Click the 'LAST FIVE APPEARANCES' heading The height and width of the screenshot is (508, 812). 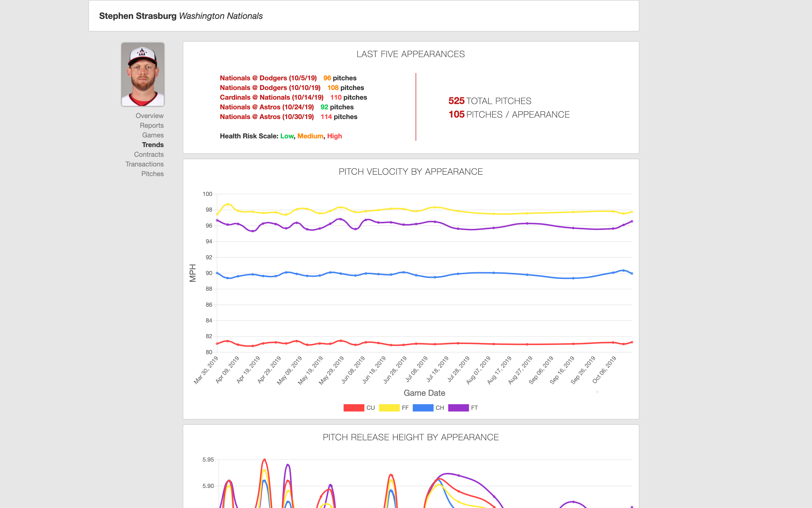pos(411,54)
